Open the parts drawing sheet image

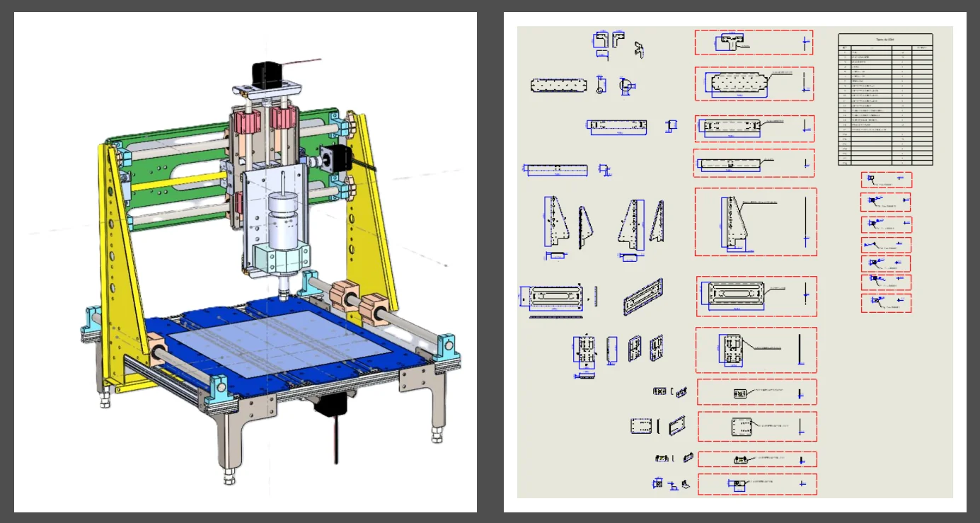735,262
